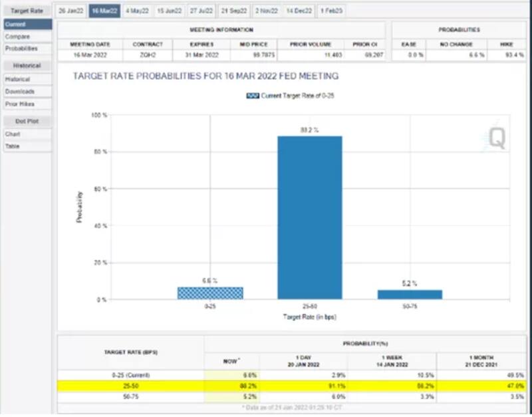The image size is (532, 417).
Task: Show Prior Hikes from the sidebar
Action: pos(20,104)
